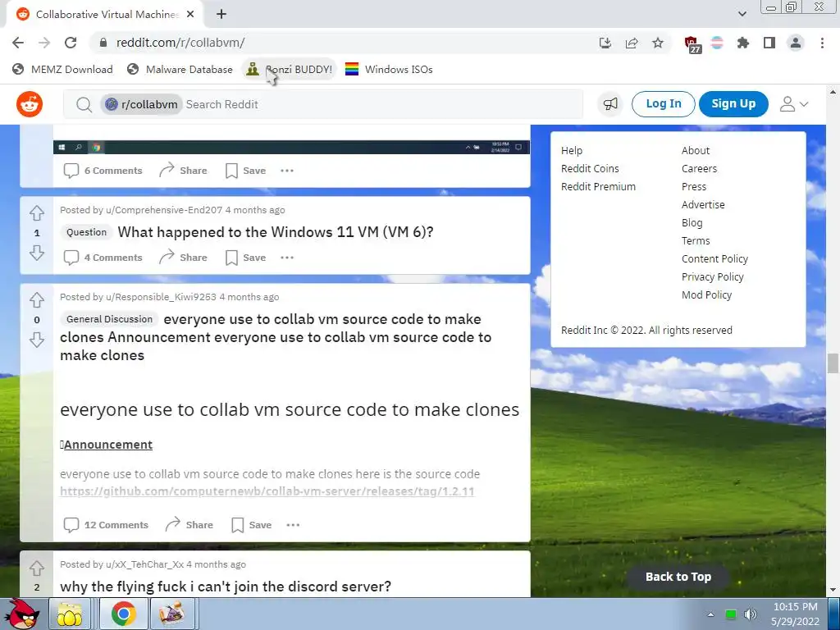This screenshot has height=630, width=840.
Task: Click the volume speaker tray icon
Action: pyautogui.click(x=751, y=614)
